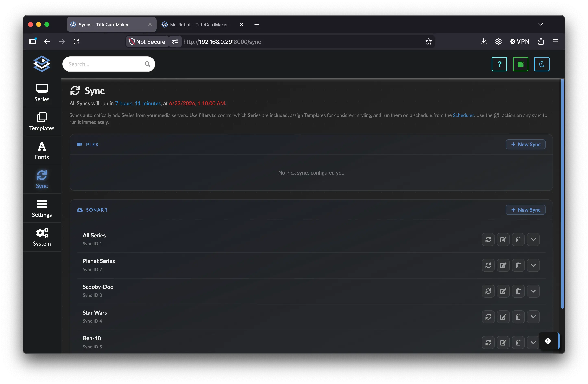Run the All Series sync now

click(488, 239)
